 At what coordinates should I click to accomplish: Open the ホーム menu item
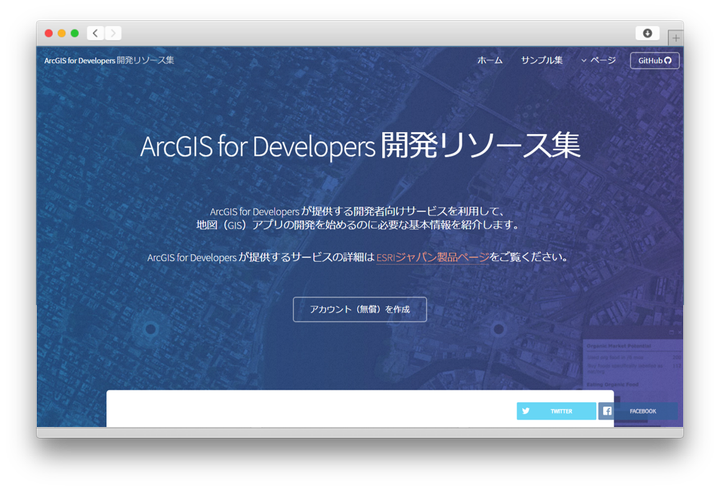(490, 60)
